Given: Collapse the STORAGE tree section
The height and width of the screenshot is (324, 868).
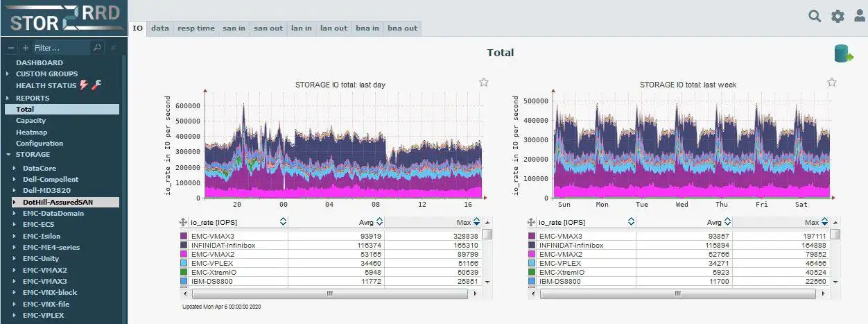Looking at the screenshot, I should [x=8, y=154].
